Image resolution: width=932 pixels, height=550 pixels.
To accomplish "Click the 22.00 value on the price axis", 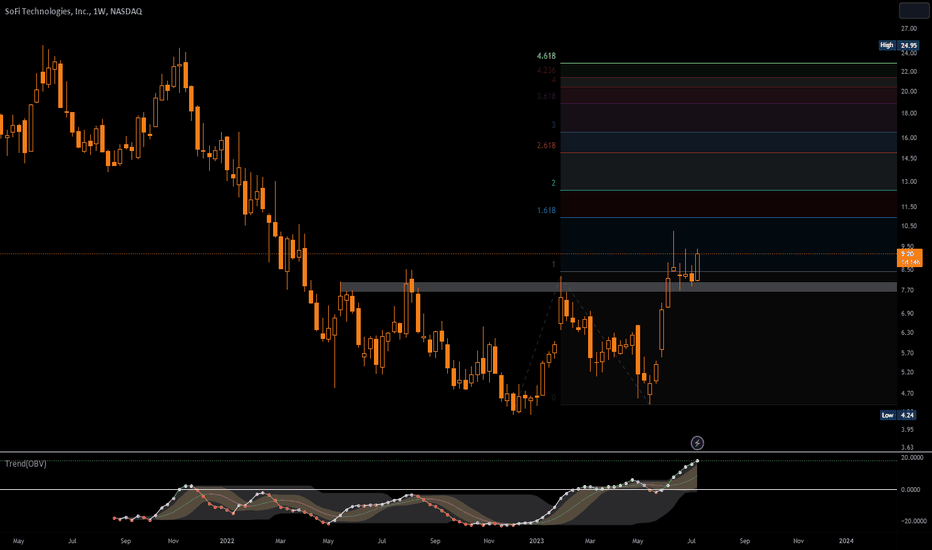I will (x=909, y=72).
